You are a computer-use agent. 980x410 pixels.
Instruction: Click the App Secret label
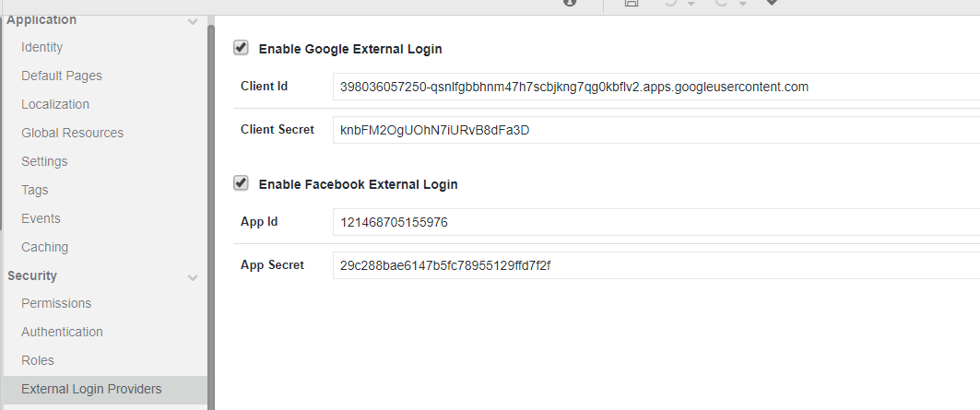(272, 265)
